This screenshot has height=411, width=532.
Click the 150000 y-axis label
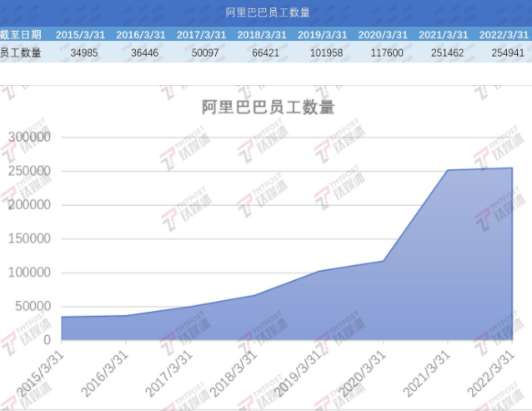pyautogui.click(x=29, y=238)
